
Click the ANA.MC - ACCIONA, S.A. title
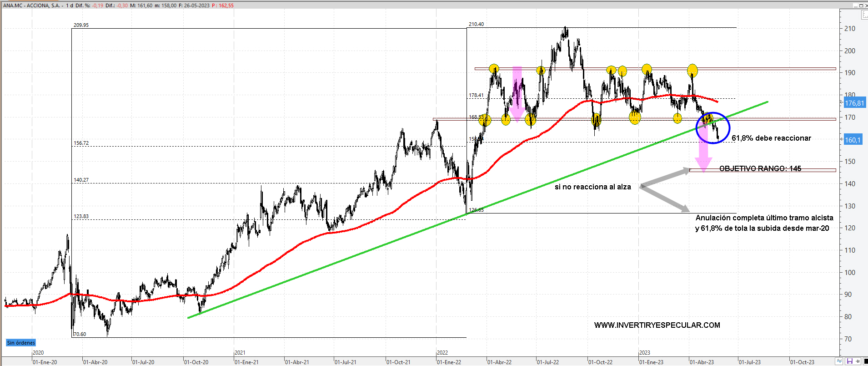[32, 5]
